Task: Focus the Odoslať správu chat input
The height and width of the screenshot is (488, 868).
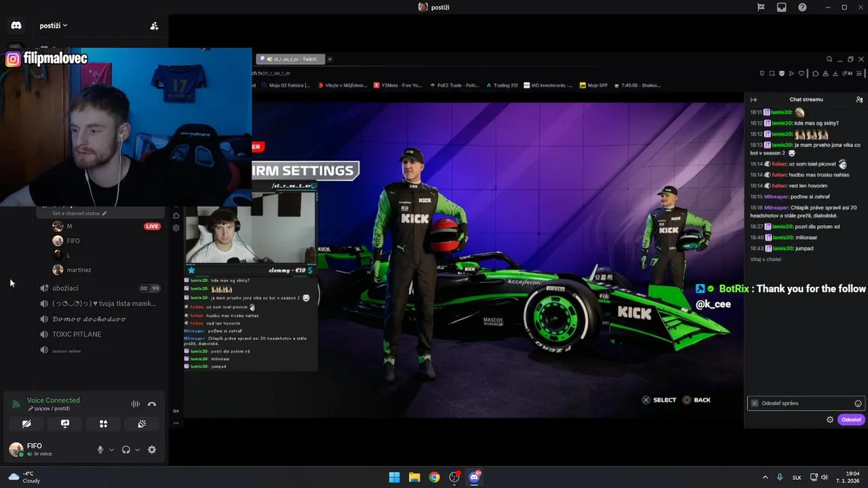Action: [x=806, y=403]
